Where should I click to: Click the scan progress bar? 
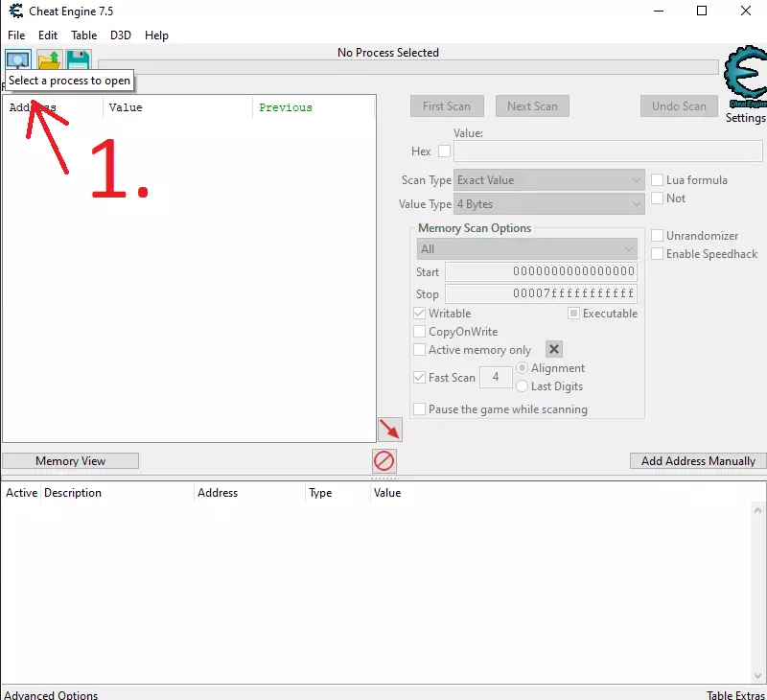[x=408, y=67]
